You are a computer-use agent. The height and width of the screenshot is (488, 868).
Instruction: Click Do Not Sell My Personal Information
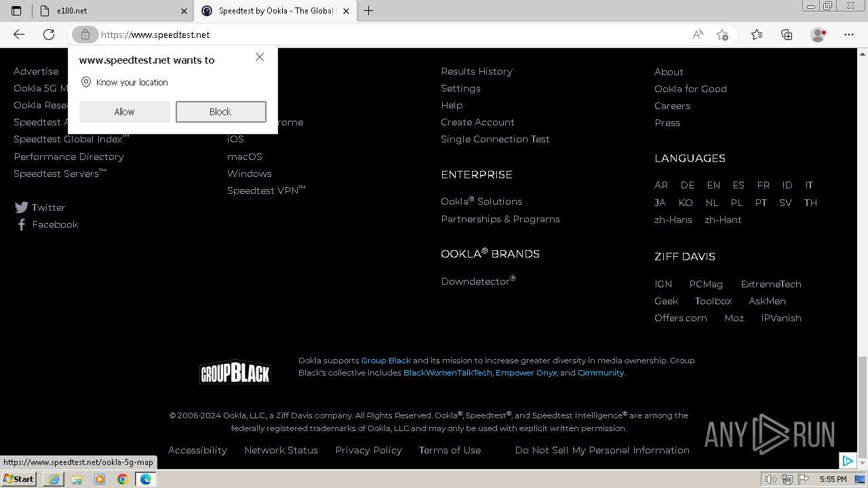point(602,450)
